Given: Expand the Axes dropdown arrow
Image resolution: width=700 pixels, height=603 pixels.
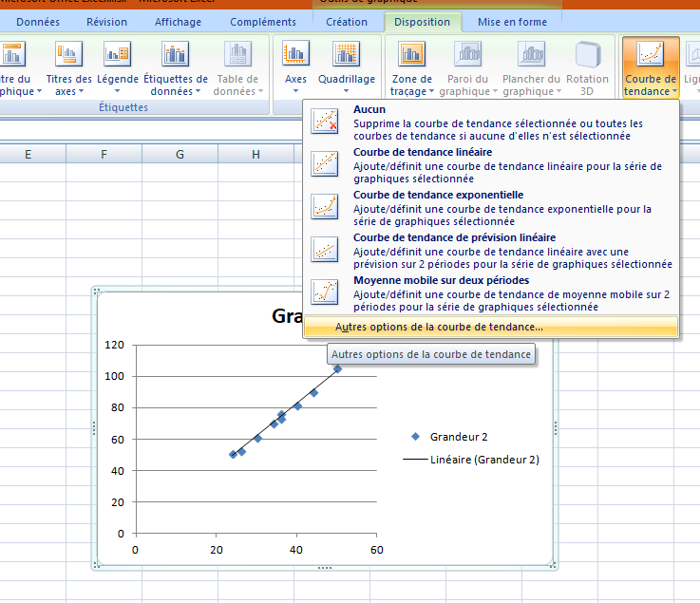Looking at the screenshot, I should [295, 91].
